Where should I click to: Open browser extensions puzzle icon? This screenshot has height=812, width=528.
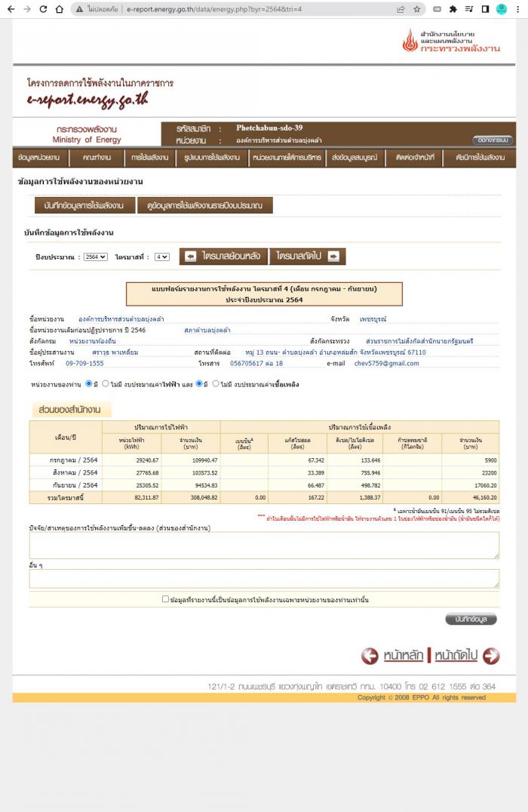coord(453,9)
